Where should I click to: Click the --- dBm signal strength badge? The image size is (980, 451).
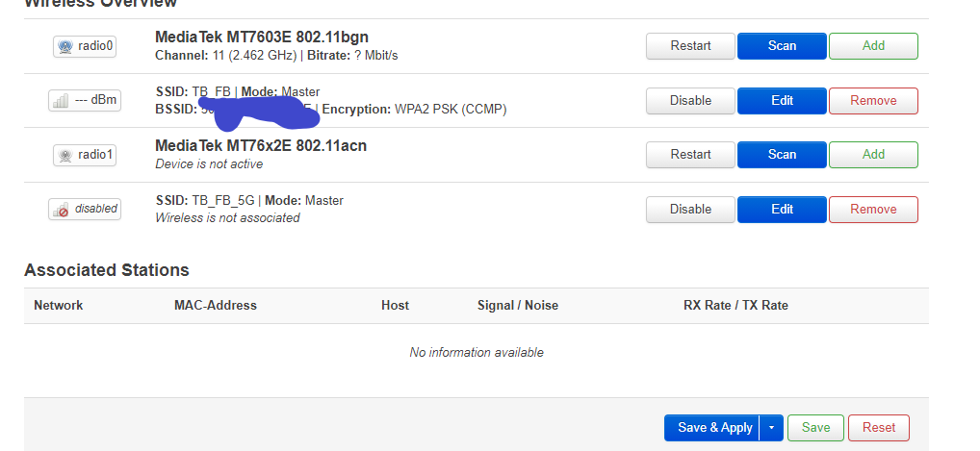click(85, 101)
